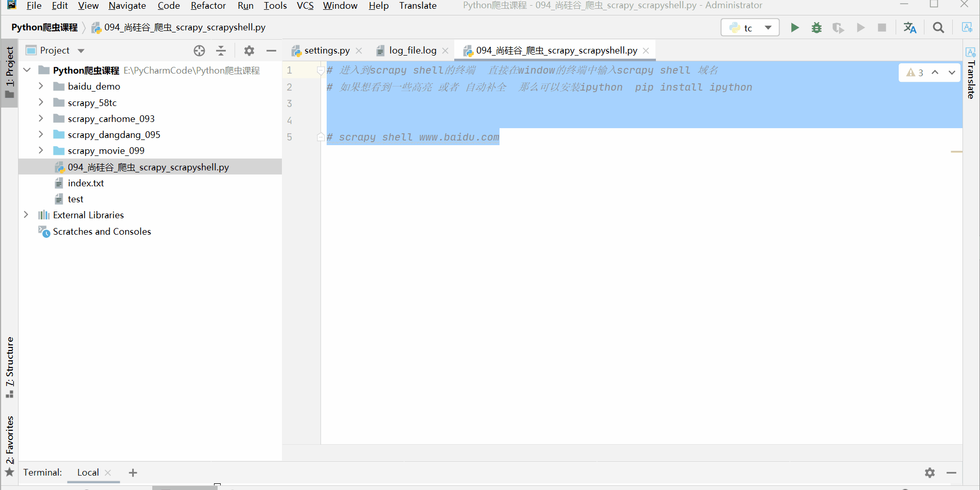Open the Translate toolbar icon
This screenshot has height=490, width=980.
pos(910,27)
